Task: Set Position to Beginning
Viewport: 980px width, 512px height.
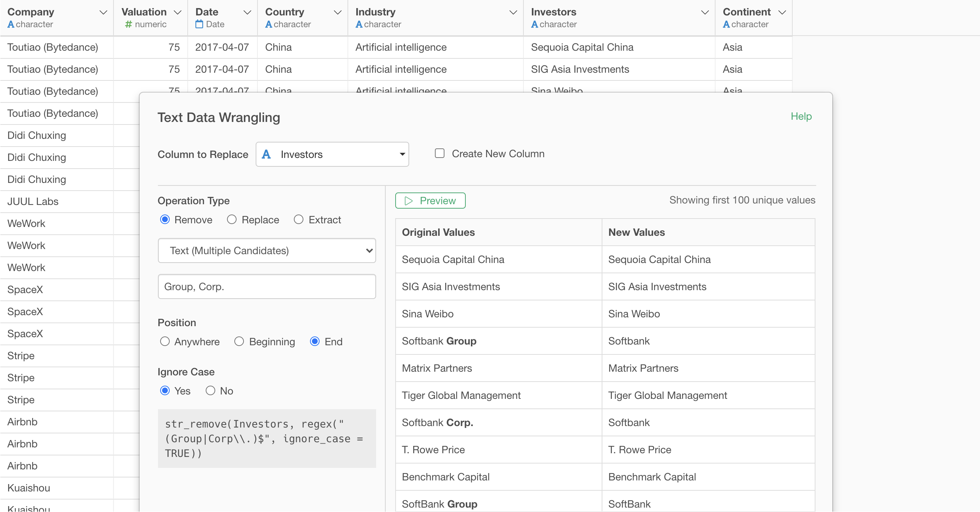Action: click(x=239, y=342)
